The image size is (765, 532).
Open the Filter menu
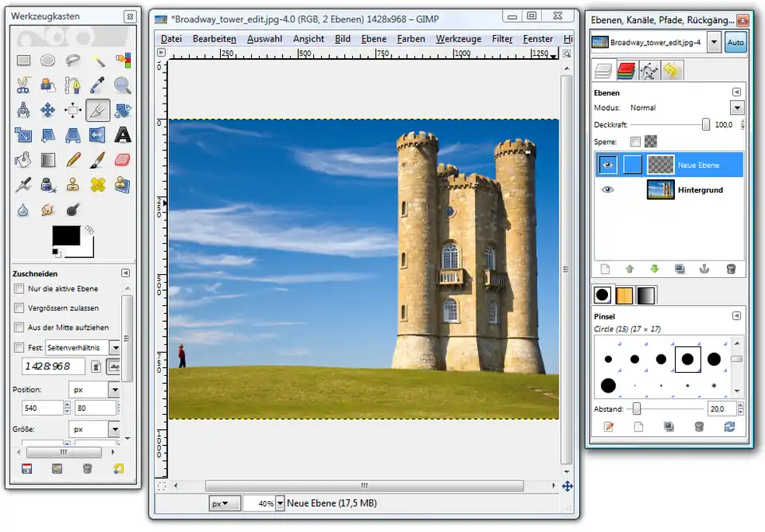click(x=502, y=38)
